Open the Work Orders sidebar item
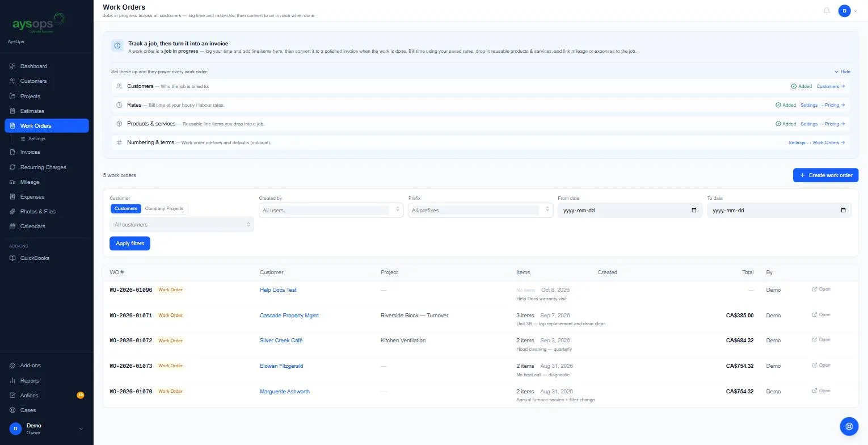 coord(47,126)
